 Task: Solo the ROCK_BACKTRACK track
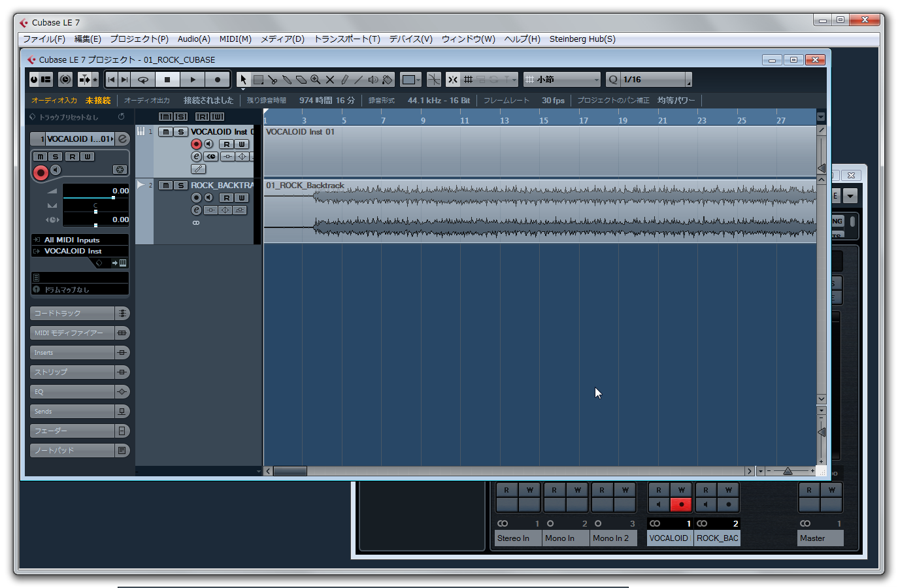point(181,186)
